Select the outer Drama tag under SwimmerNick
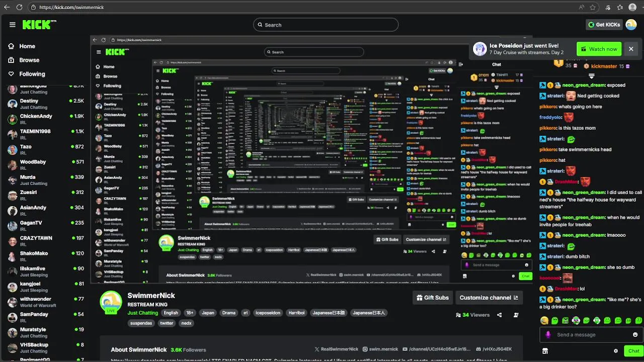This screenshot has width=644, height=362. (229, 313)
